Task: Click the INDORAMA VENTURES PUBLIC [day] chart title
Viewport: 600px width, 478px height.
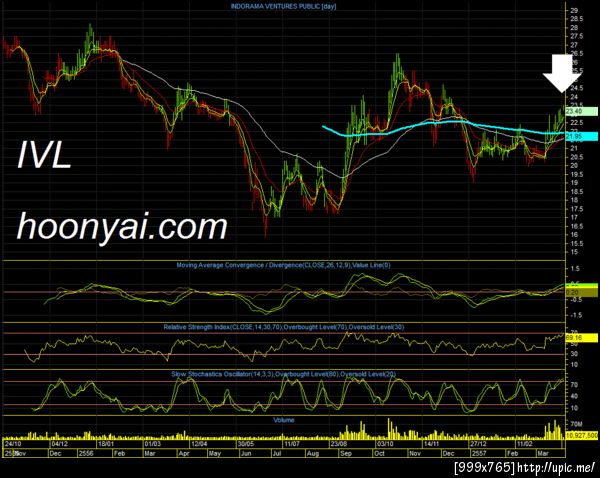Action: point(283,6)
